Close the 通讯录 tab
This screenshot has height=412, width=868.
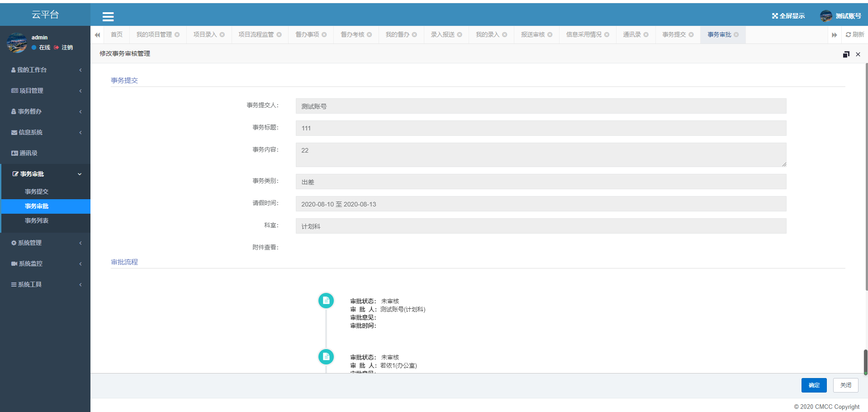646,35
